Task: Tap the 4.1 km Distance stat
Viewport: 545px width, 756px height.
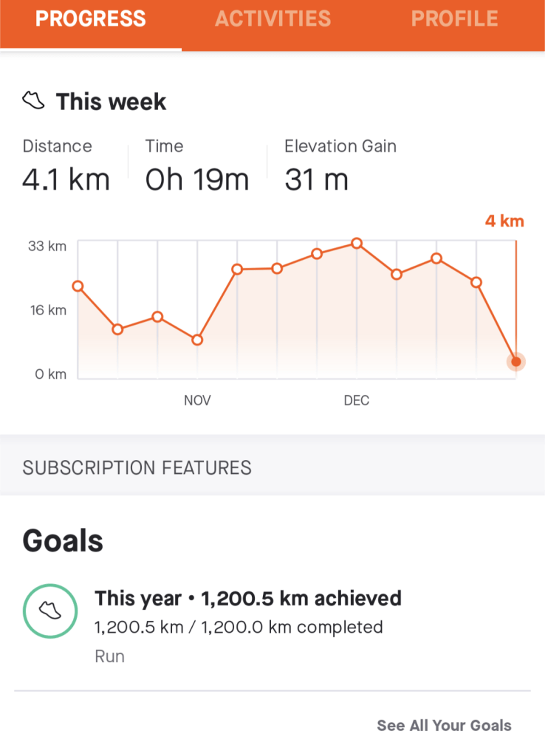Action: (x=66, y=179)
